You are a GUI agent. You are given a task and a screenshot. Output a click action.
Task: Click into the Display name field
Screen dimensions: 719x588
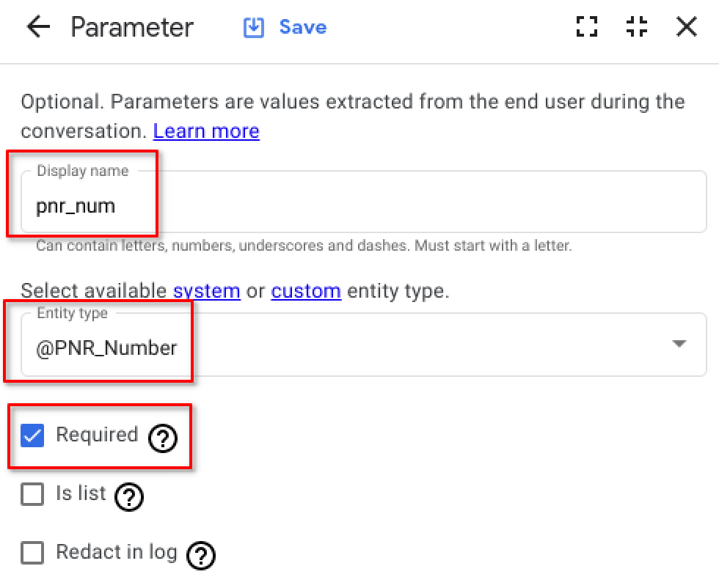pos(364,202)
